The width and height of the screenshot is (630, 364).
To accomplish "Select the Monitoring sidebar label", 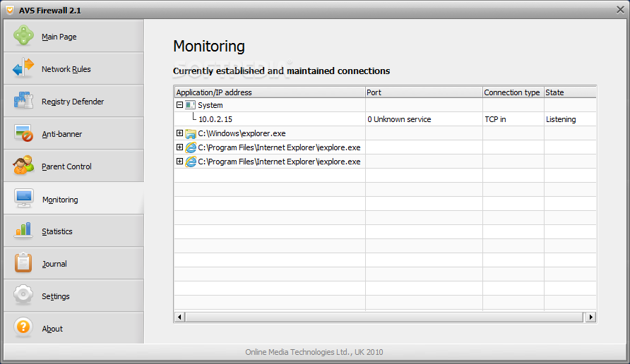I will pos(60,200).
